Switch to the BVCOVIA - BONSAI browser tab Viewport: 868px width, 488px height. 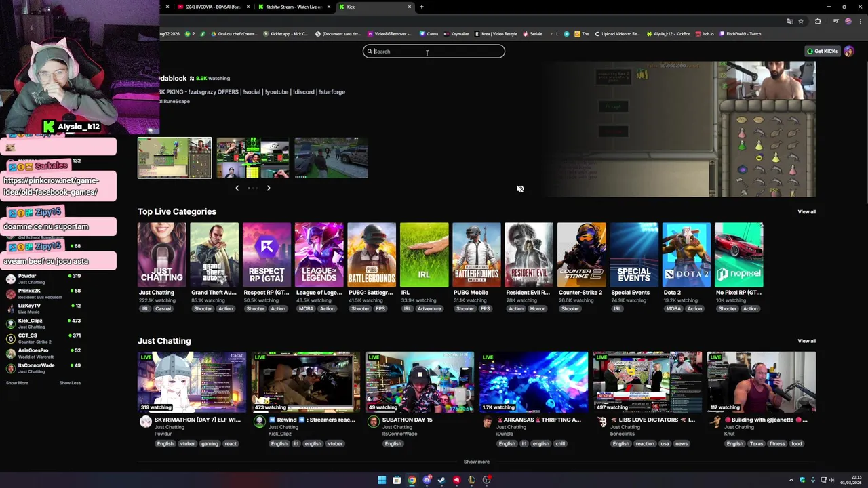213,7
